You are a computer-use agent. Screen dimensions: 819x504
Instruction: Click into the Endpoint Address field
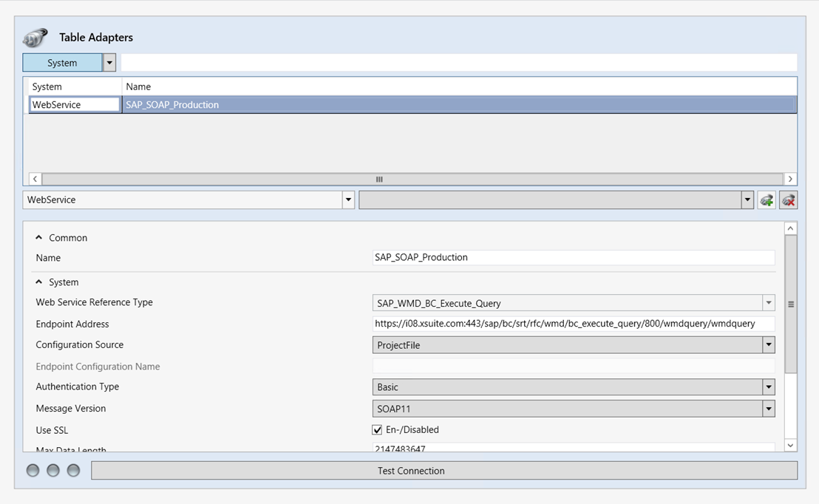[x=573, y=324]
